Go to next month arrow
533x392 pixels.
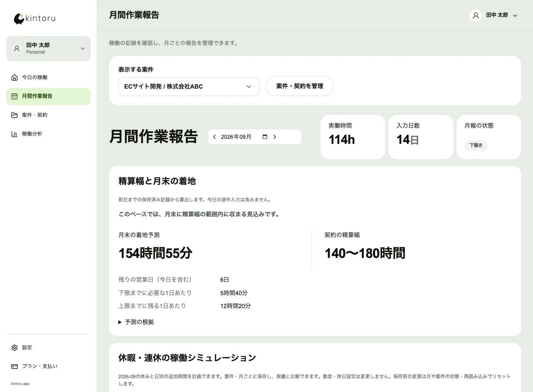(x=275, y=137)
